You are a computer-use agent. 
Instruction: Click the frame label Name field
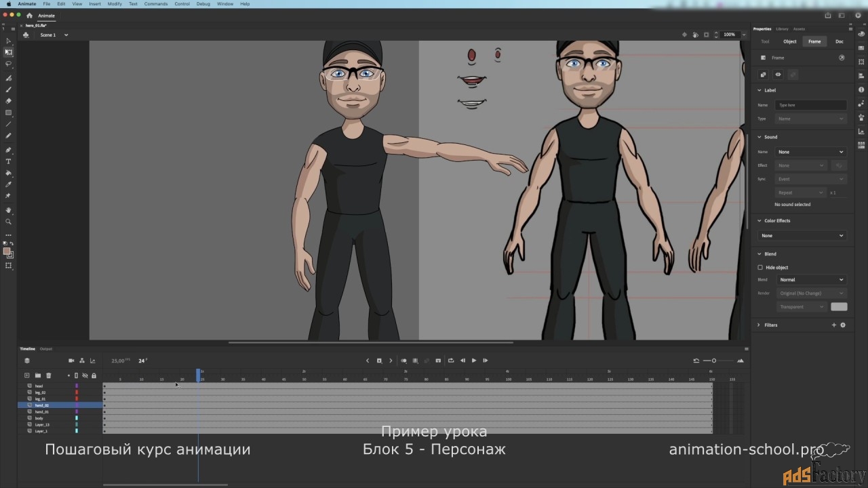click(811, 105)
